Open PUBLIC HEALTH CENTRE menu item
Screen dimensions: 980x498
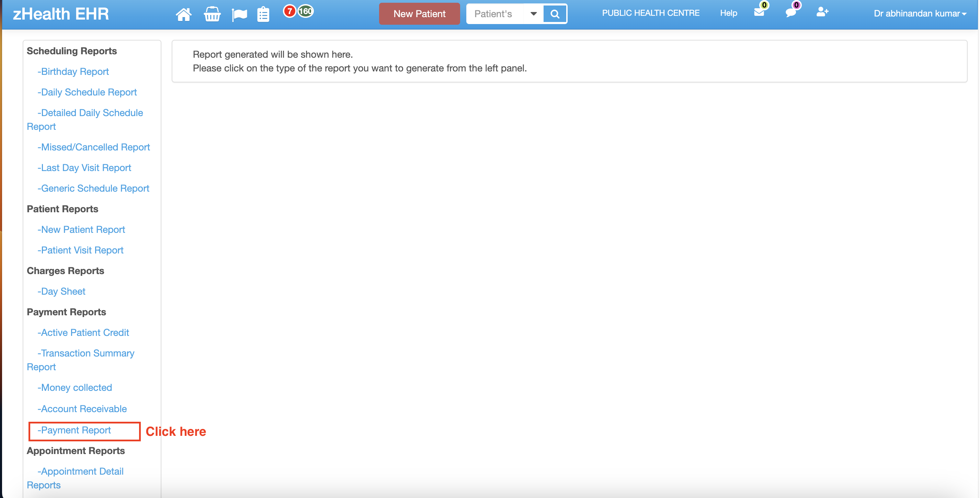click(x=651, y=13)
